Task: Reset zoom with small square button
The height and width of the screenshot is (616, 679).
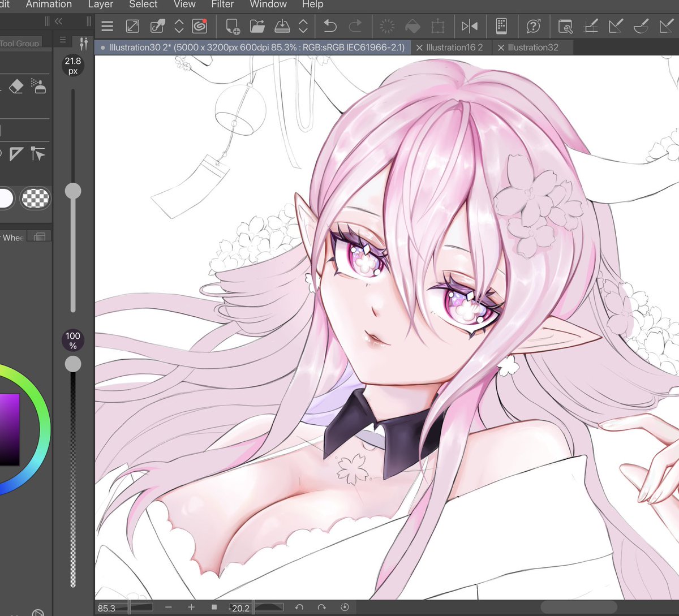Action: 214,607
